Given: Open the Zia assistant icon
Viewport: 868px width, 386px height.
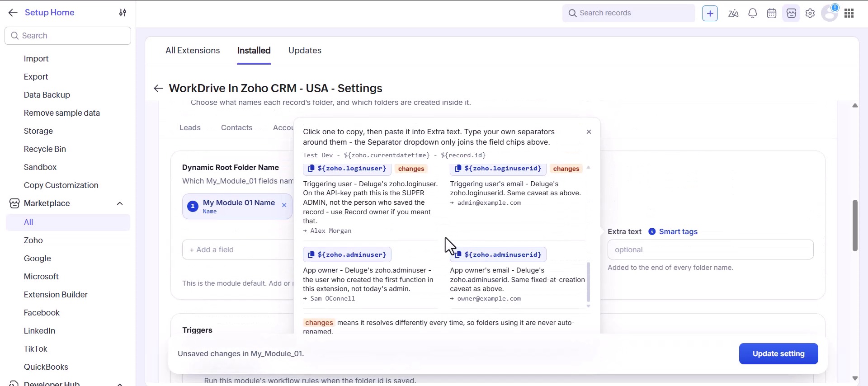Looking at the screenshot, I should (x=733, y=13).
